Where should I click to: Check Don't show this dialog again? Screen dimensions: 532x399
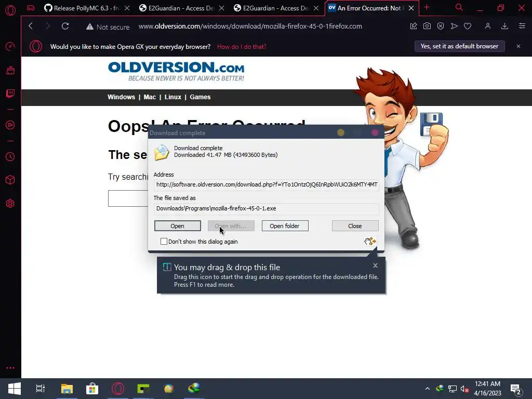click(x=164, y=241)
